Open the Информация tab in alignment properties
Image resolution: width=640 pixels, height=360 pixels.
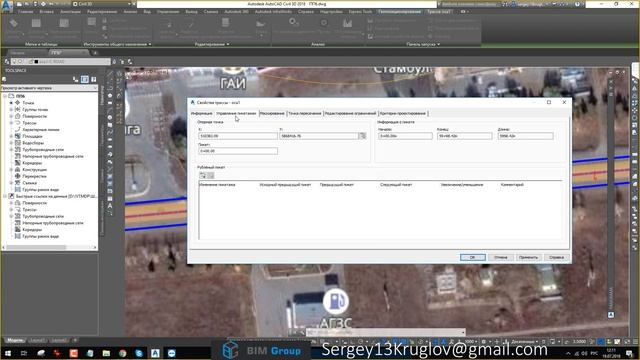click(x=202, y=113)
